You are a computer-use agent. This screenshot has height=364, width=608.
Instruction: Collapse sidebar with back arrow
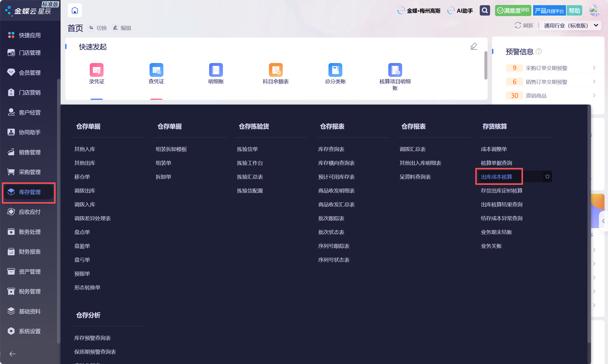(12, 354)
